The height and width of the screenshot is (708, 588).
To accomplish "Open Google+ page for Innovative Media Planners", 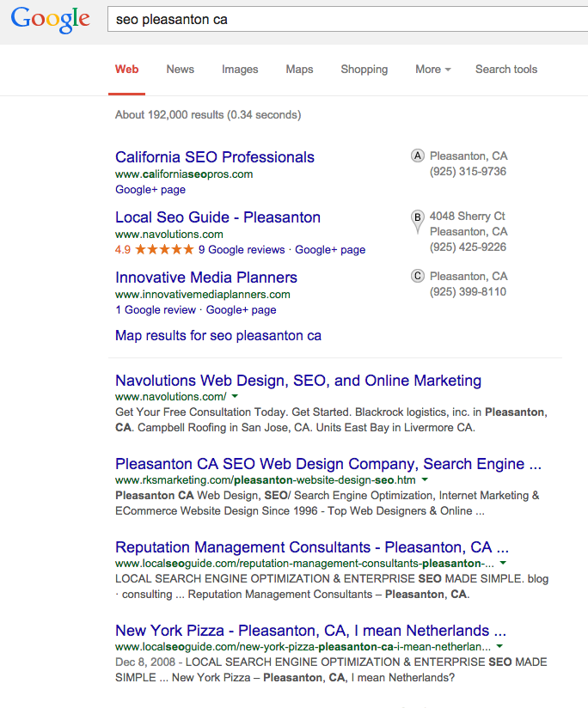I will (242, 309).
